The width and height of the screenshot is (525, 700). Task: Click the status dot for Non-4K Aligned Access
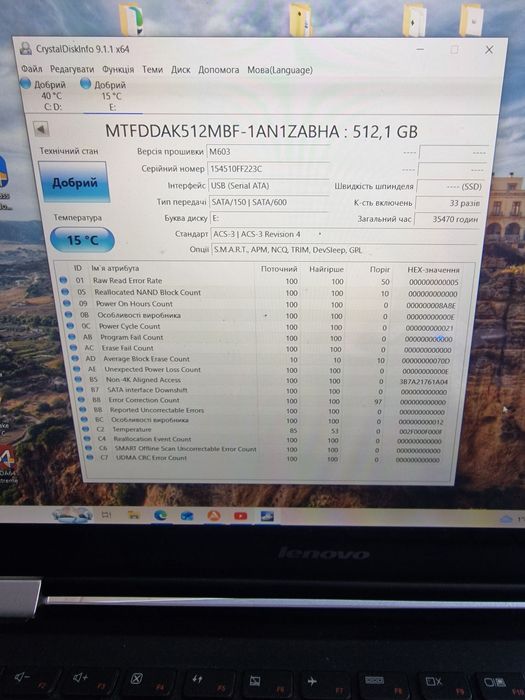(79, 379)
